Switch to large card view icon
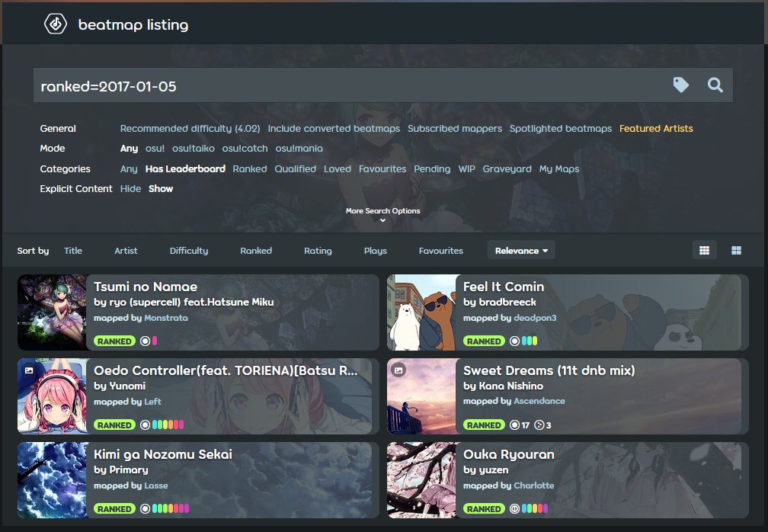The width and height of the screenshot is (768, 532). click(x=736, y=250)
